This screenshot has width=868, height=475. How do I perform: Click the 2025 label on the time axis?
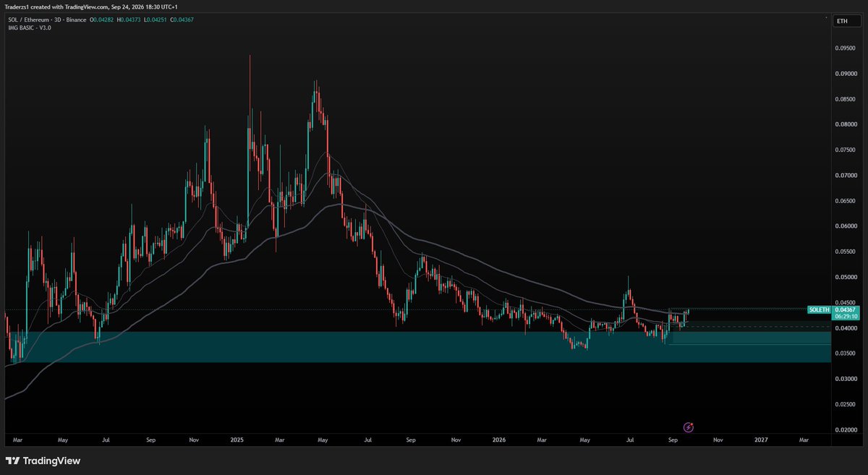238,439
